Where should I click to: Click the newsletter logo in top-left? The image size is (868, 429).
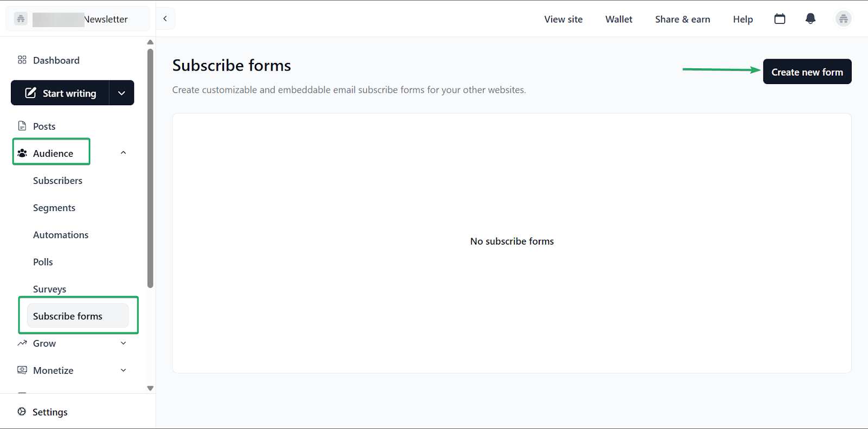pyautogui.click(x=21, y=18)
